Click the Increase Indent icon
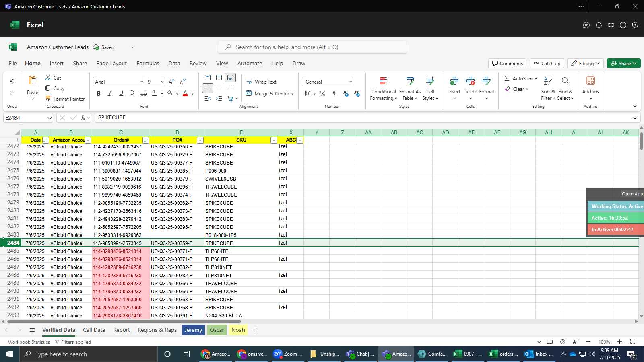The width and height of the screenshot is (644, 362). (x=219, y=99)
